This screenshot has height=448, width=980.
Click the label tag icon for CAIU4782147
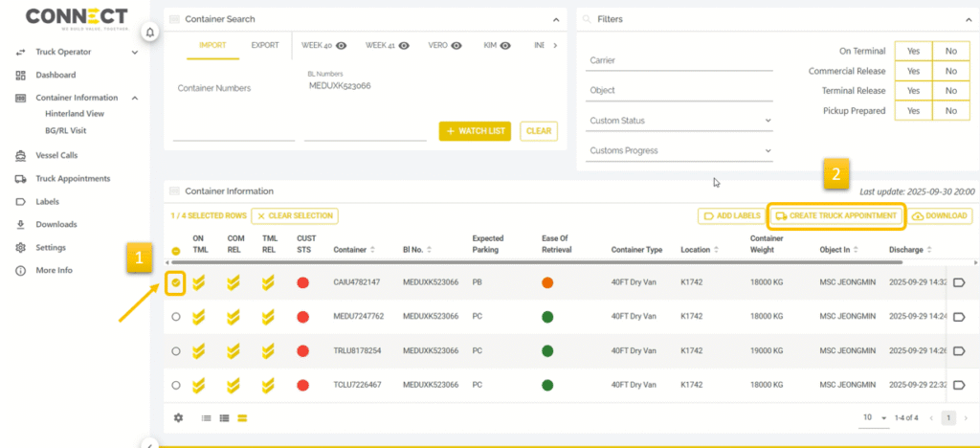tap(959, 282)
